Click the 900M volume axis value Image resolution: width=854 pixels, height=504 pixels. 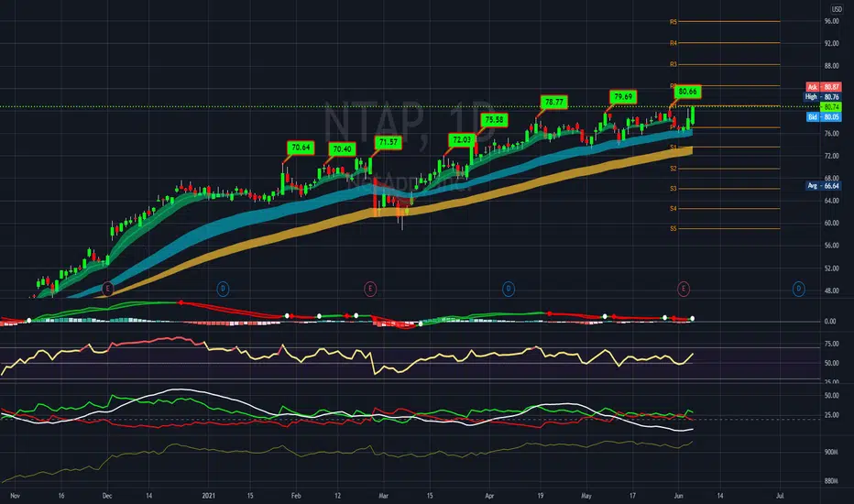click(x=831, y=453)
